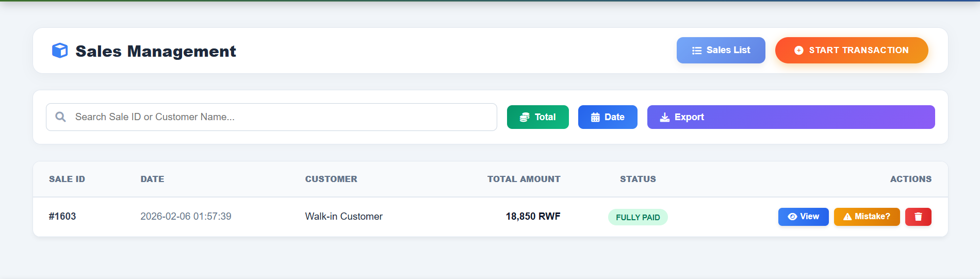Click the calendar icon on Date button
The image size is (980, 279).
(x=595, y=118)
